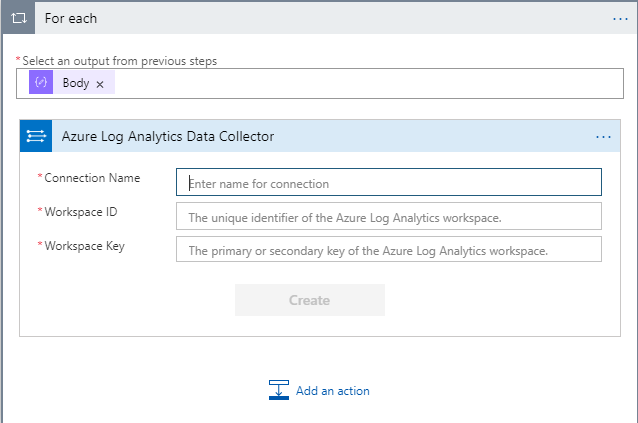Remove the Body token with x

point(100,84)
